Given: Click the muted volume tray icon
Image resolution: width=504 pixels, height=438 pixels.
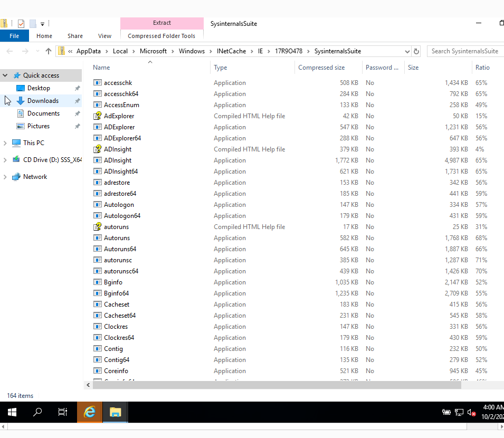Looking at the screenshot, I should [x=471, y=412].
